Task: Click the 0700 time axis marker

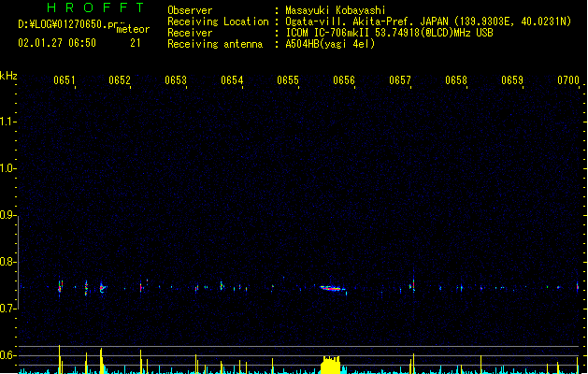Action: pyautogui.click(x=568, y=80)
